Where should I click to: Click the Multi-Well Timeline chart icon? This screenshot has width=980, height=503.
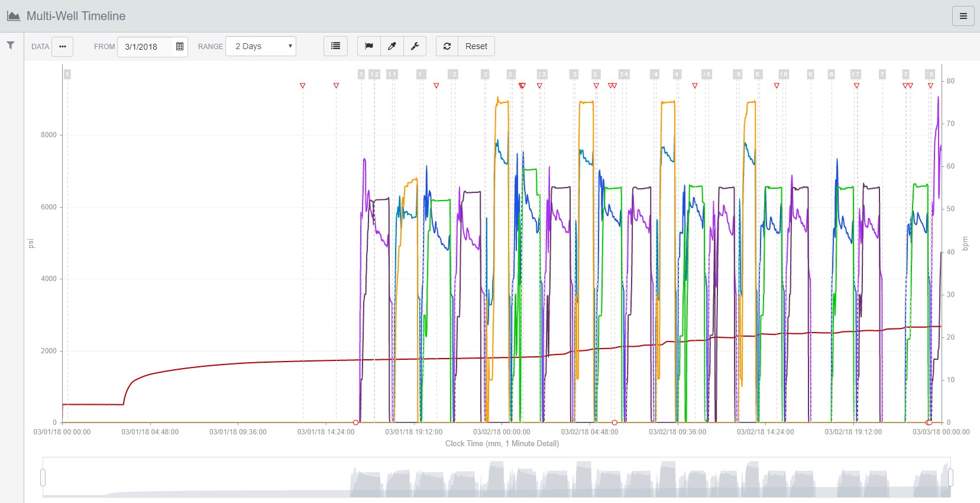point(14,16)
